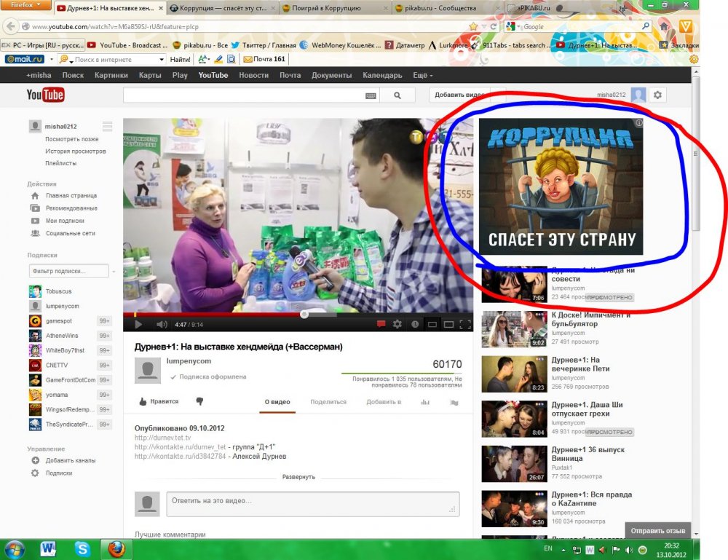Image resolution: width=728 pixels, height=560 pixels.
Task: Expand the description with Развернуть
Action: 298,477
